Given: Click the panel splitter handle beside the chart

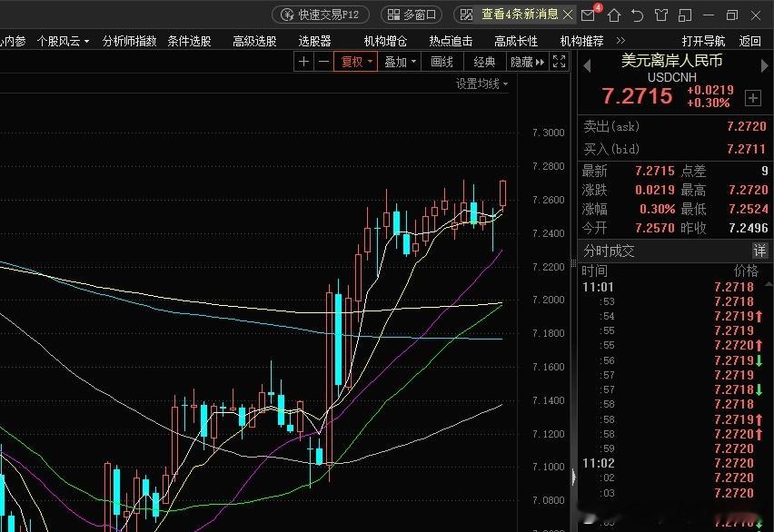Looking at the screenshot, I should point(573,262).
